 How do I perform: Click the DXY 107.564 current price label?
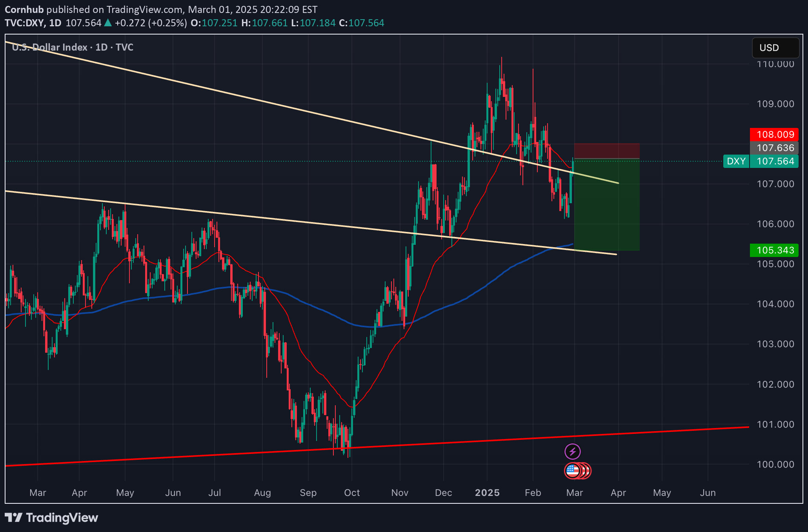click(x=761, y=161)
